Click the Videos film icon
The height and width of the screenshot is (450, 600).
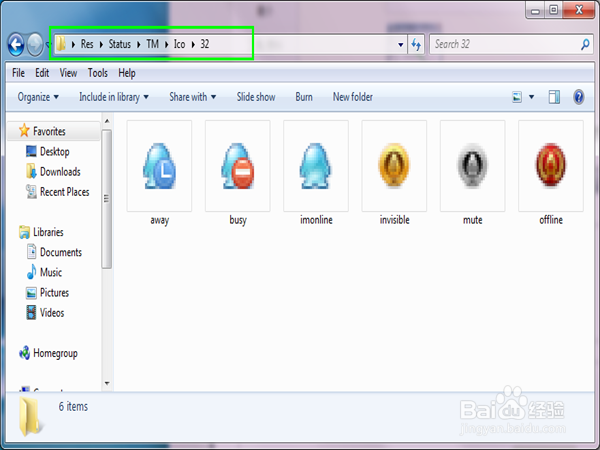[31, 312]
